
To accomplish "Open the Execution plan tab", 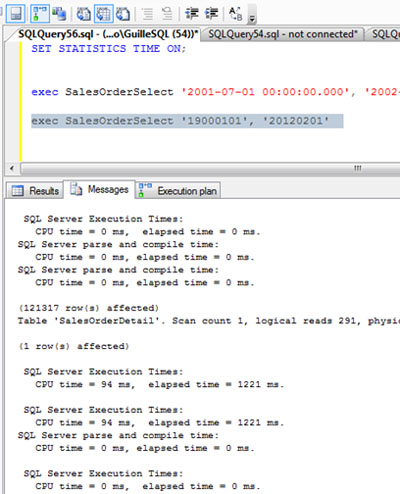I will 178,191.
